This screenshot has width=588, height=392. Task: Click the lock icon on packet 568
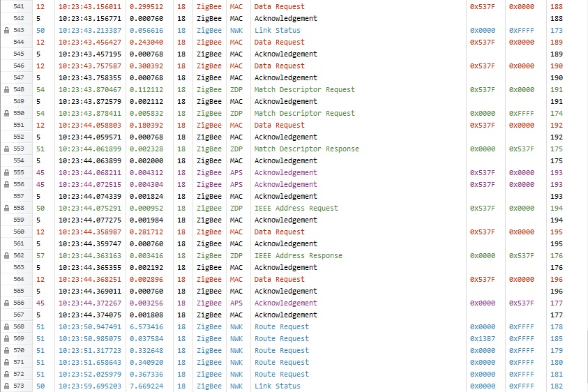[x=6, y=326]
